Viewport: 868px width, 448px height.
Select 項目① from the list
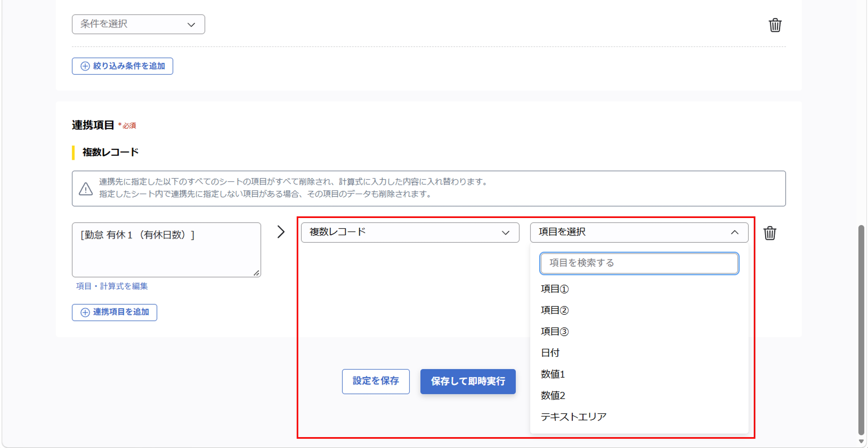(x=555, y=289)
